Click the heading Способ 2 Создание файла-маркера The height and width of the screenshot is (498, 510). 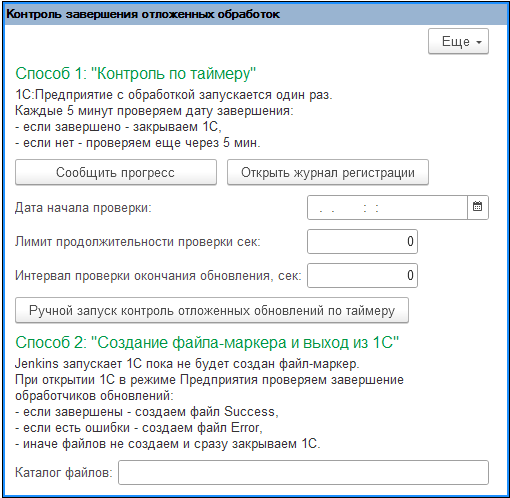(207, 342)
